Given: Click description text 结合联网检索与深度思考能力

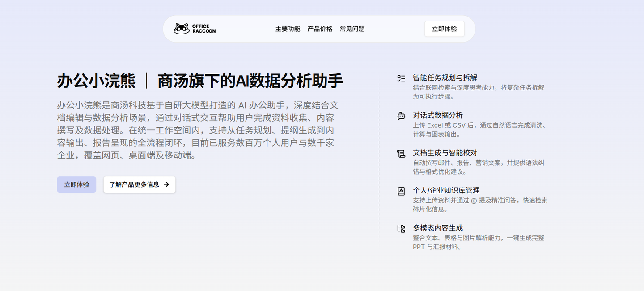Looking at the screenshot, I should click(x=479, y=92).
